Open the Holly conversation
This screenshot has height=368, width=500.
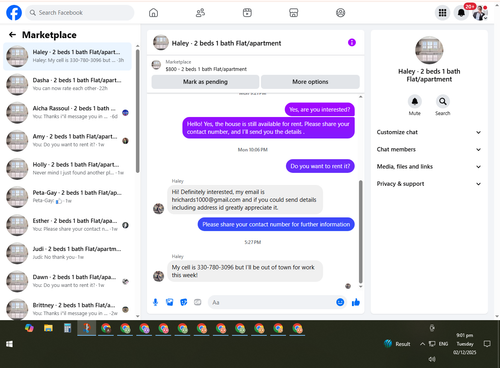click(x=67, y=169)
